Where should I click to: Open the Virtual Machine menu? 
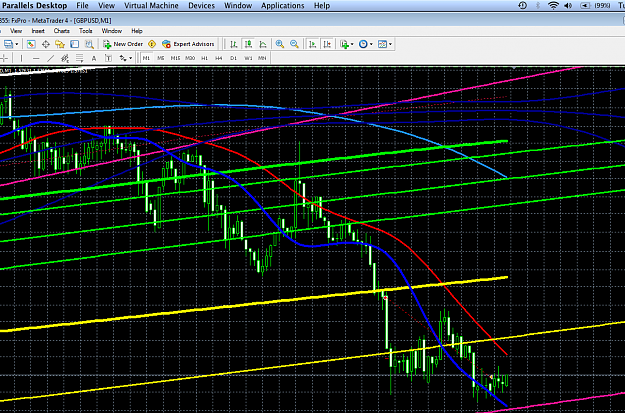point(151,6)
